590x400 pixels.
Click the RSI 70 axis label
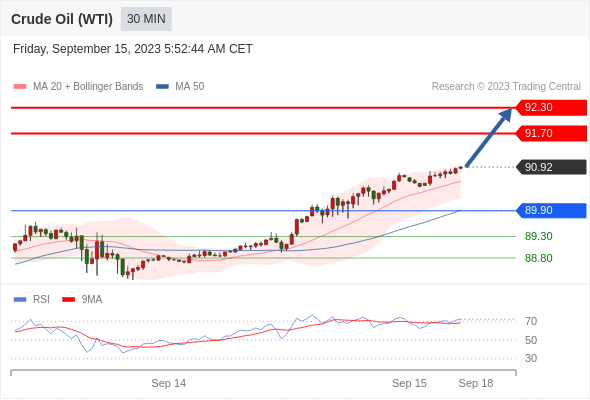531,321
